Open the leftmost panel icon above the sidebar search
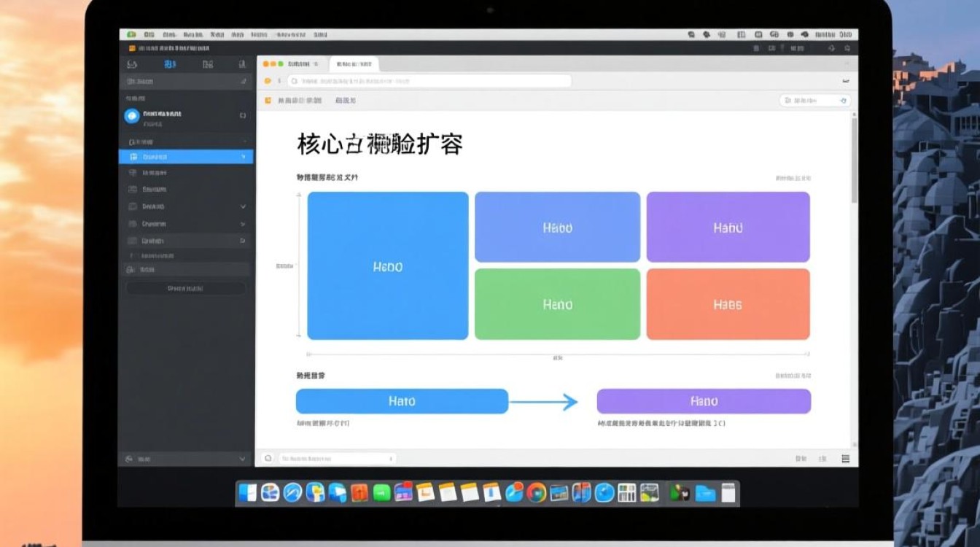 (131, 64)
